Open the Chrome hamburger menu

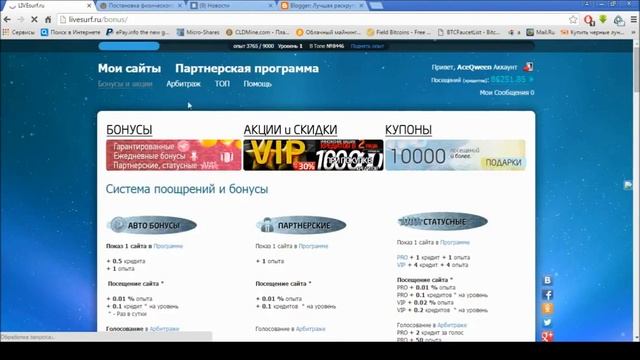pos(633,20)
